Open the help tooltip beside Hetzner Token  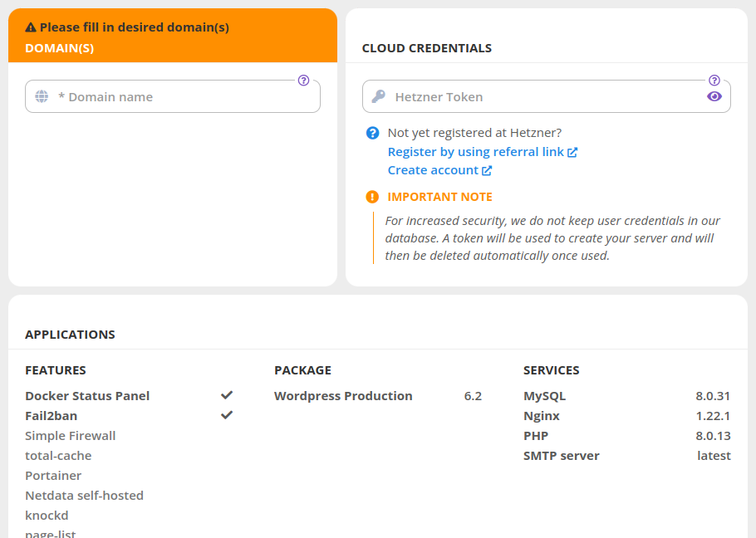coord(714,81)
